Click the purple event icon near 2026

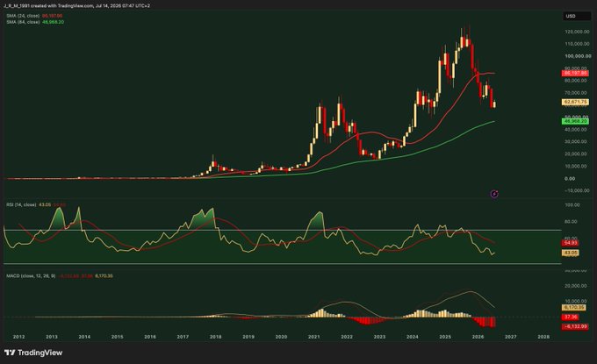click(494, 194)
